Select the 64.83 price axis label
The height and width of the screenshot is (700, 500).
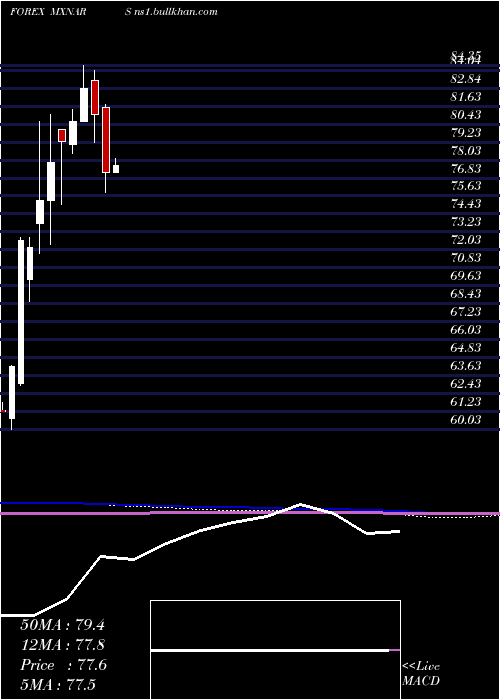click(x=466, y=347)
